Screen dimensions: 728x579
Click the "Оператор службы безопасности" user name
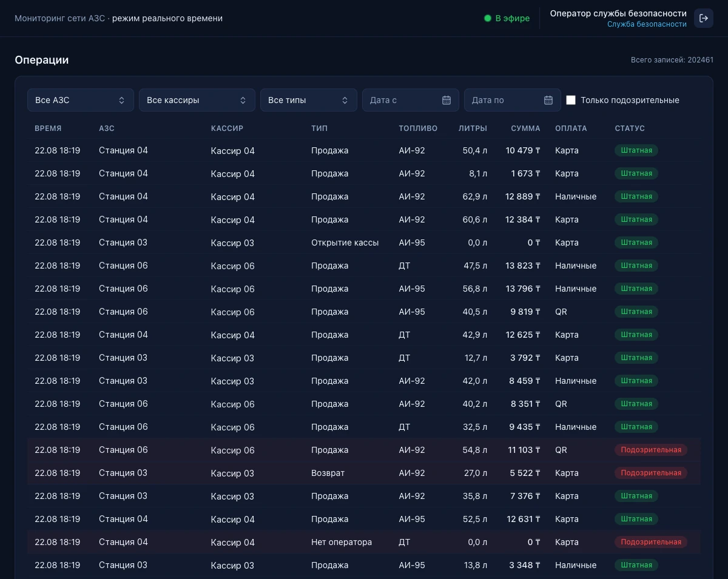[618, 13]
